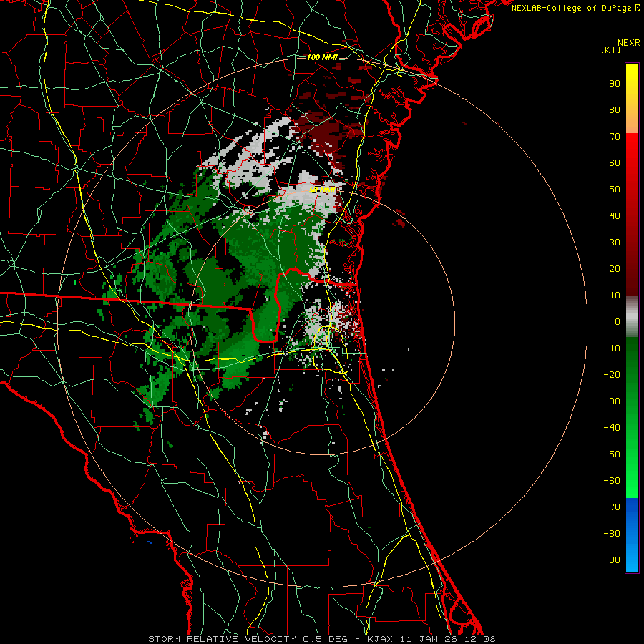Click the -70 knot scale value
The image size is (644, 644).
[x=612, y=507]
